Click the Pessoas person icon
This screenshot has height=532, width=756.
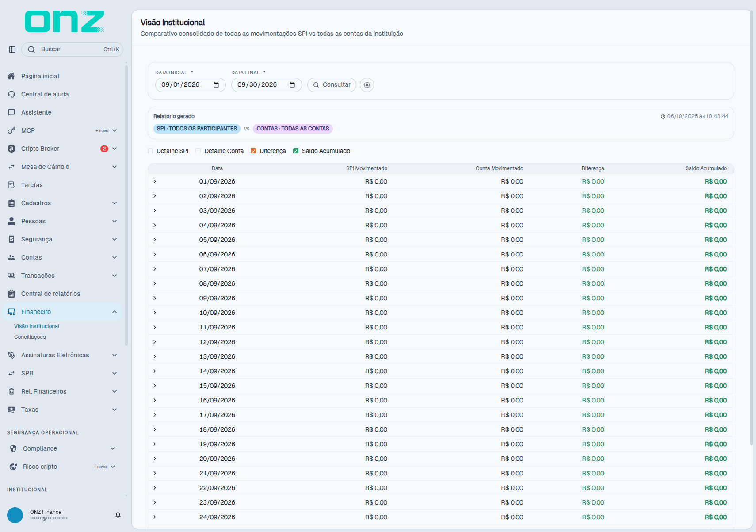[x=11, y=221]
